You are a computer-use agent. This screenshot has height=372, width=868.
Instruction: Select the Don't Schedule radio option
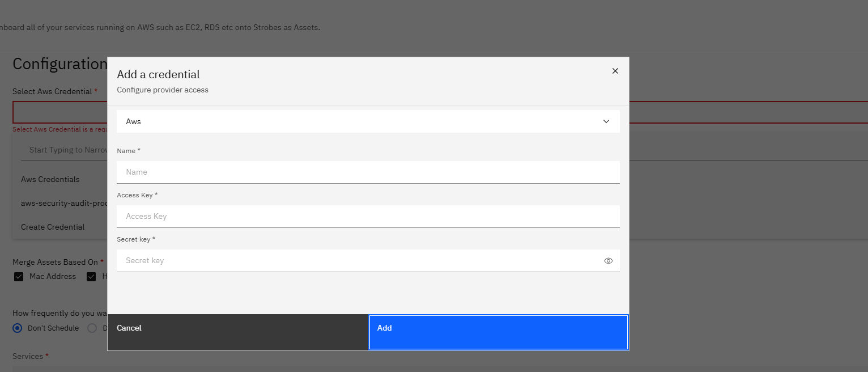[x=18, y=328]
